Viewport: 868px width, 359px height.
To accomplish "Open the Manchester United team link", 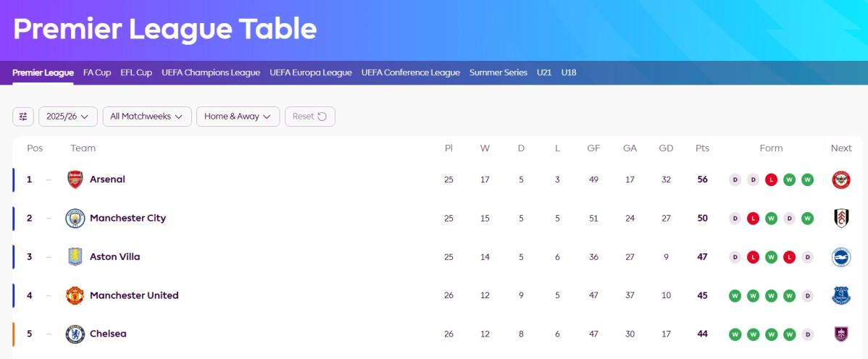I will 134,295.
